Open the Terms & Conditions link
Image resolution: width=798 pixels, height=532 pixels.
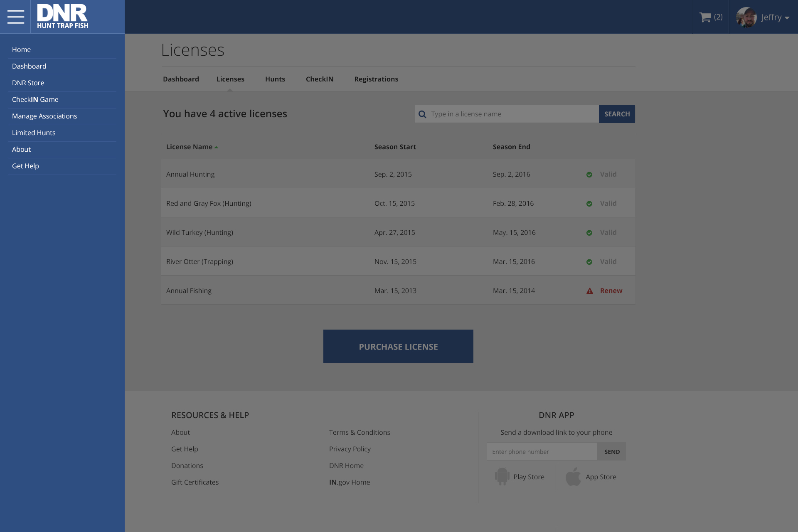coord(360,432)
